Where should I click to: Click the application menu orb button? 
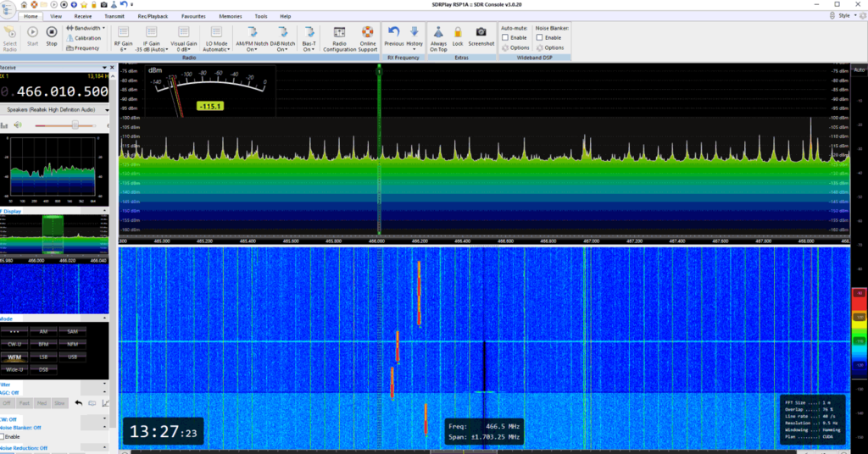(8, 8)
